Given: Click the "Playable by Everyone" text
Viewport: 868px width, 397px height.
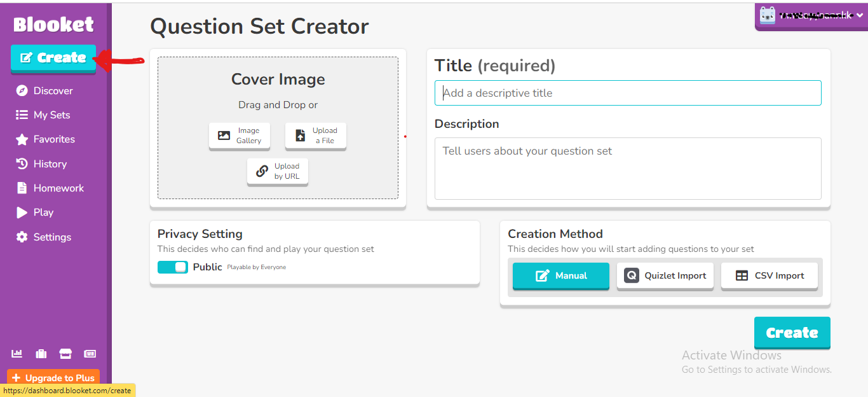Looking at the screenshot, I should tap(257, 267).
